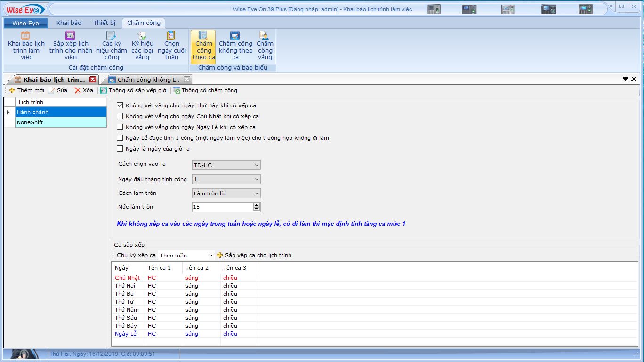Click Thêm mới toolbar button
644x362 pixels.
click(27, 90)
